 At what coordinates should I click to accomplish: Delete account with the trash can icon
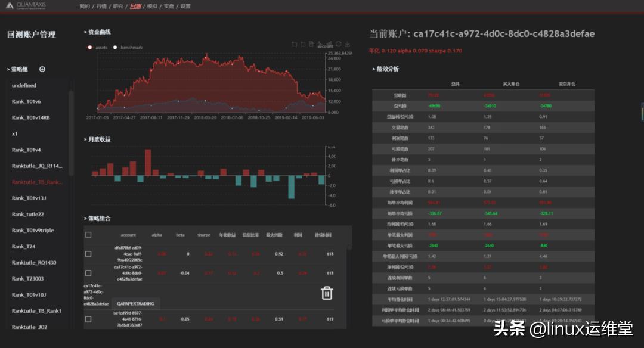pyautogui.click(x=327, y=293)
